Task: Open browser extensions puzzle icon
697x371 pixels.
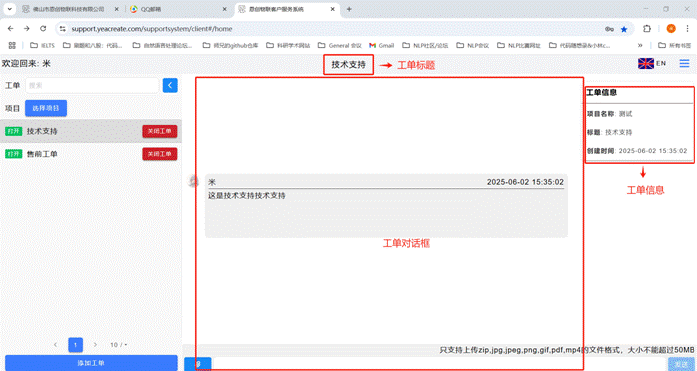Action: (647, 29)
